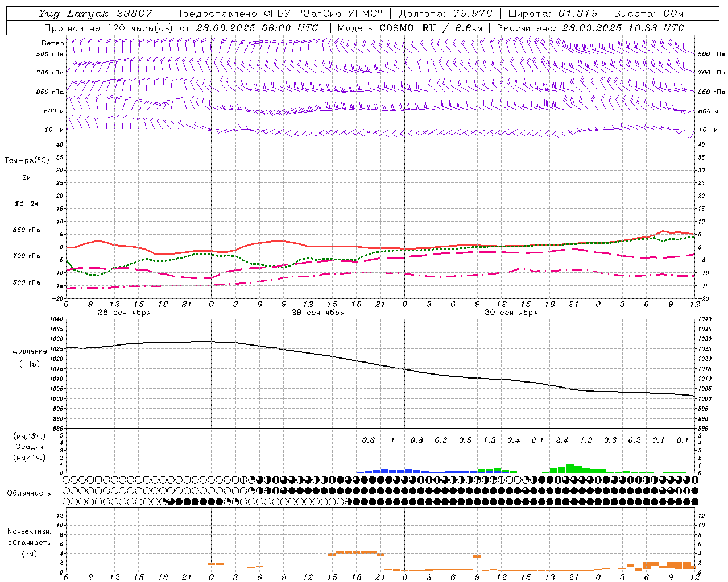Click the station title Yug_Laryak_23867

[x=96, y=14]
